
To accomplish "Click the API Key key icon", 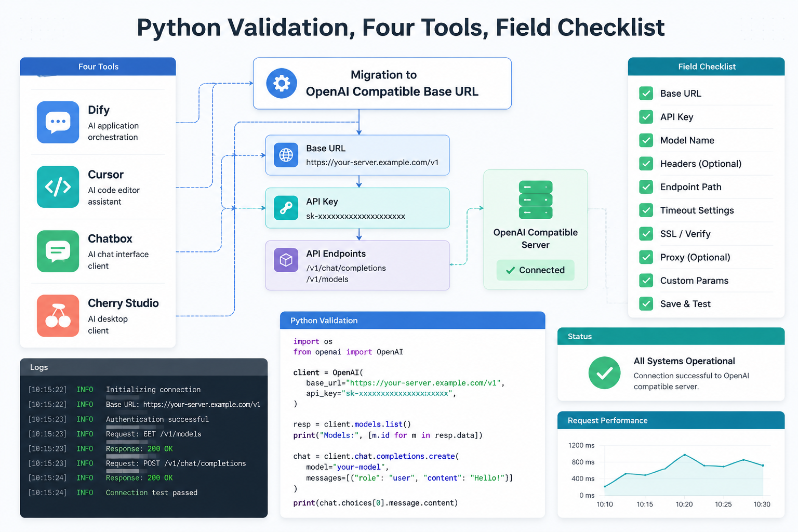I will [x=286, y=208].
